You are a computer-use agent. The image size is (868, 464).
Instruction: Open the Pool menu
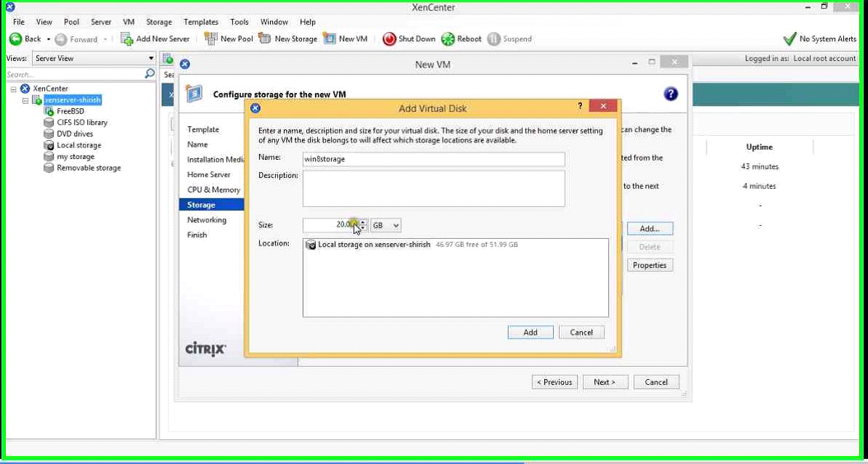[71, 23]
